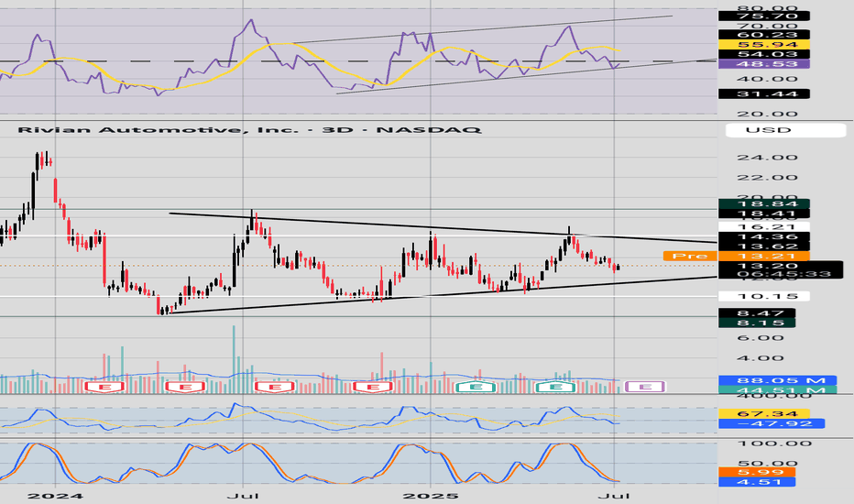This screenshot has width=854, height=504.
Task: Click the yellow 55.94 moving average label
Action: click(x=764, y=45)
